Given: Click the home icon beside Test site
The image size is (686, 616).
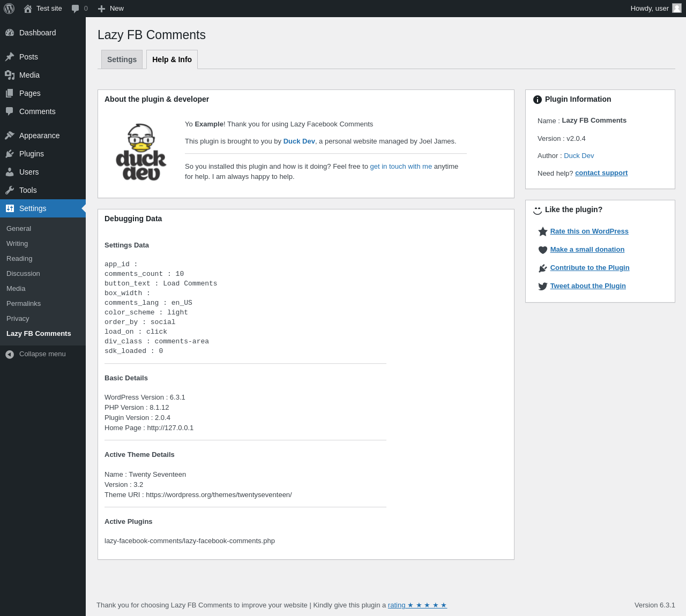Looking at the screenshot, I should (28, 9).
